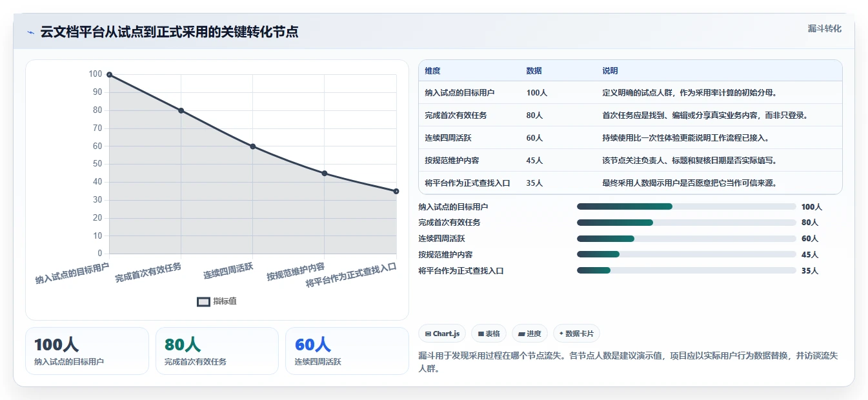The width and height of the screenshot is (868, 400).
Task: Select the 数据卡片 tag chip
Action: 576,334
